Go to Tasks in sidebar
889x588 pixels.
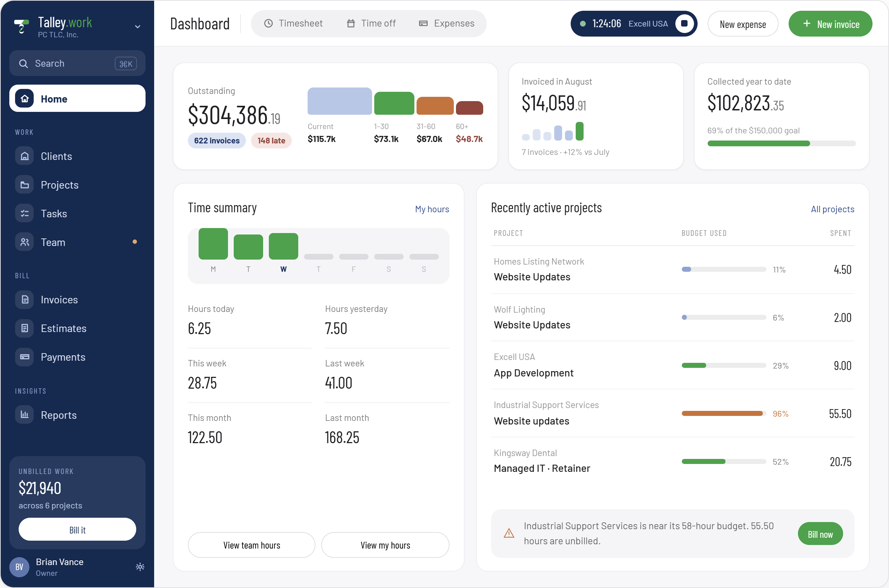(77, 213)
